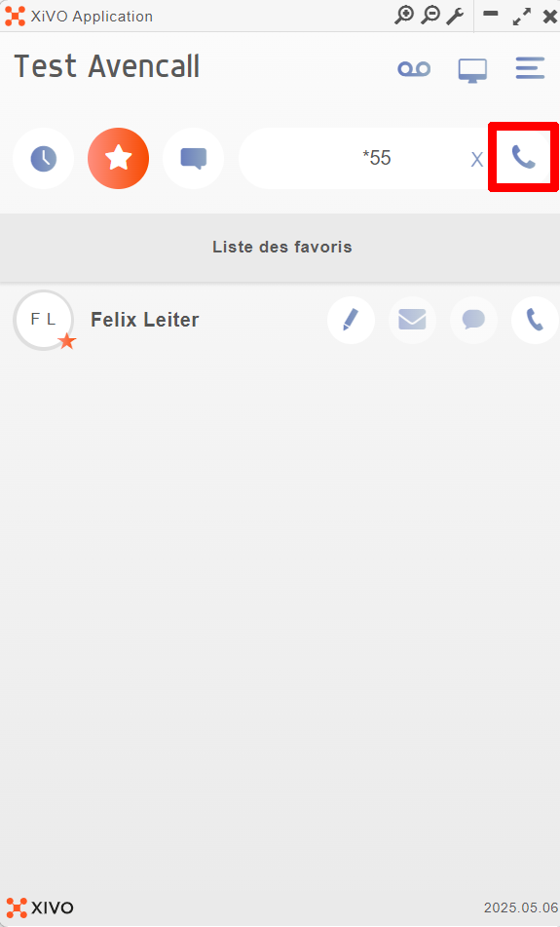Image resolution: width=560 pixels, height=927 pixels.
Task: Click the desktop monitor icon
Action: click(x=472, y=70)
